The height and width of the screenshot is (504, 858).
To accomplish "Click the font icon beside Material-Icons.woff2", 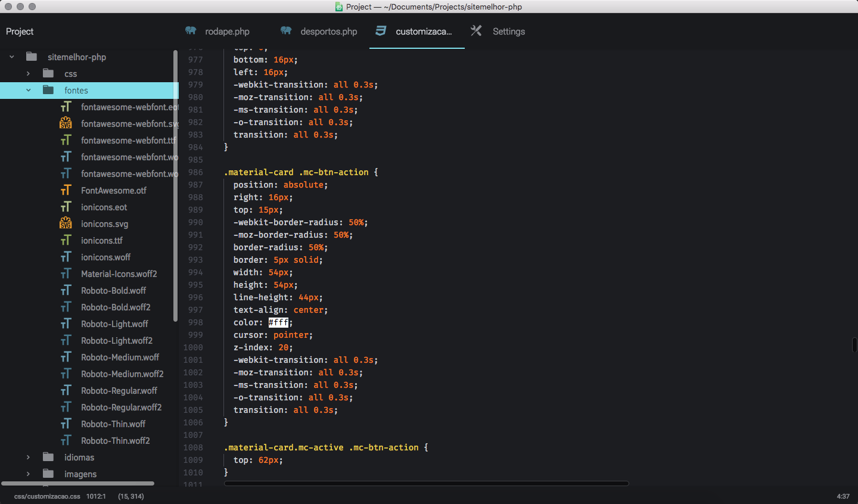I will coord(66,273).
